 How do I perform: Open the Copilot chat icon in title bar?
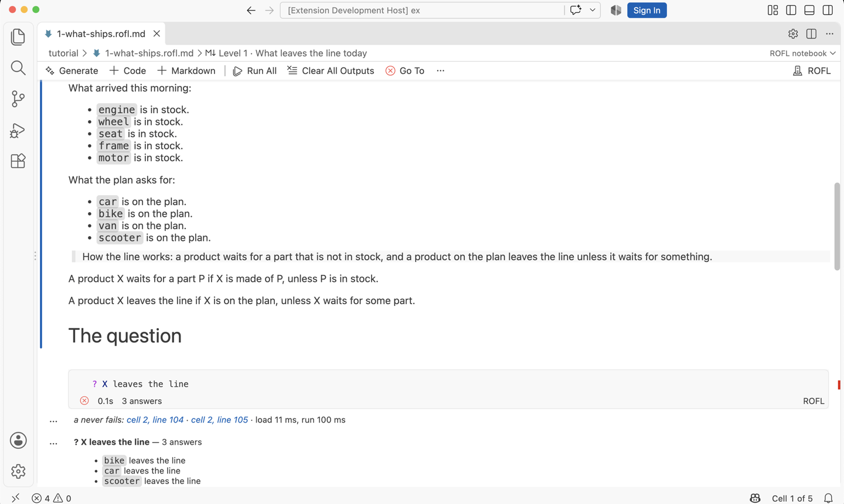(576, 10)
